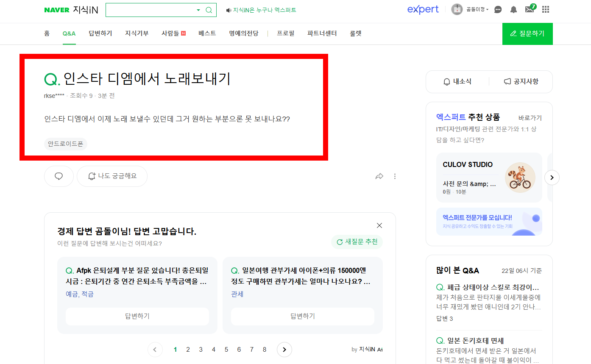Click the asker ID rkse****
The image size is (591, 364).
(54, 96)
